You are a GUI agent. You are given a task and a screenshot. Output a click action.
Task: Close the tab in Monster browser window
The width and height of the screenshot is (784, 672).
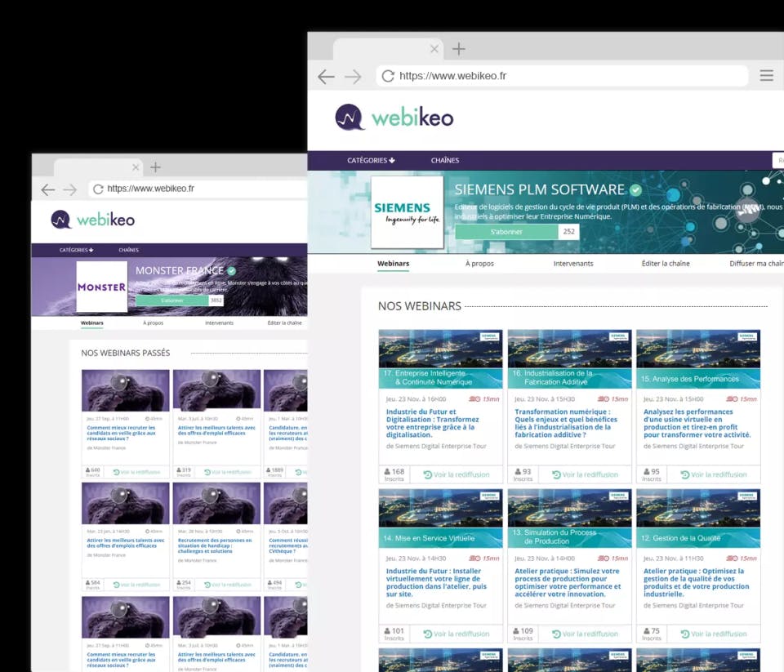coord(136,167)
